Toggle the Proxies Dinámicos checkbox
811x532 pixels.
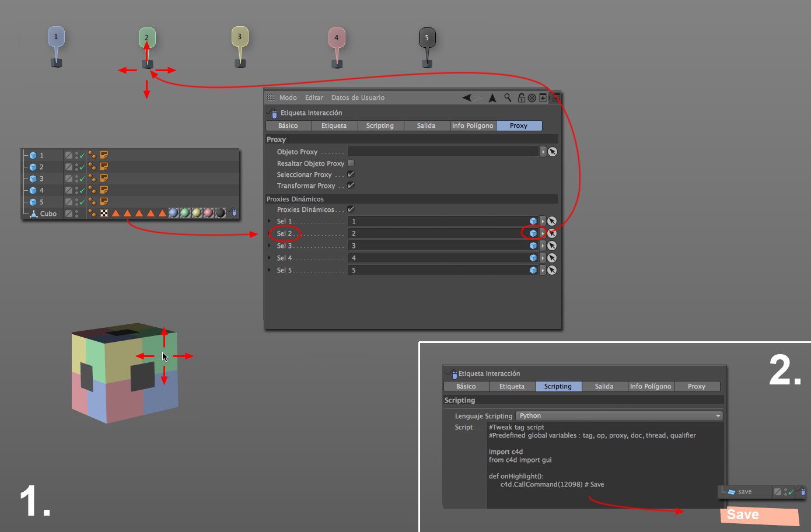(x=351, y=209)
